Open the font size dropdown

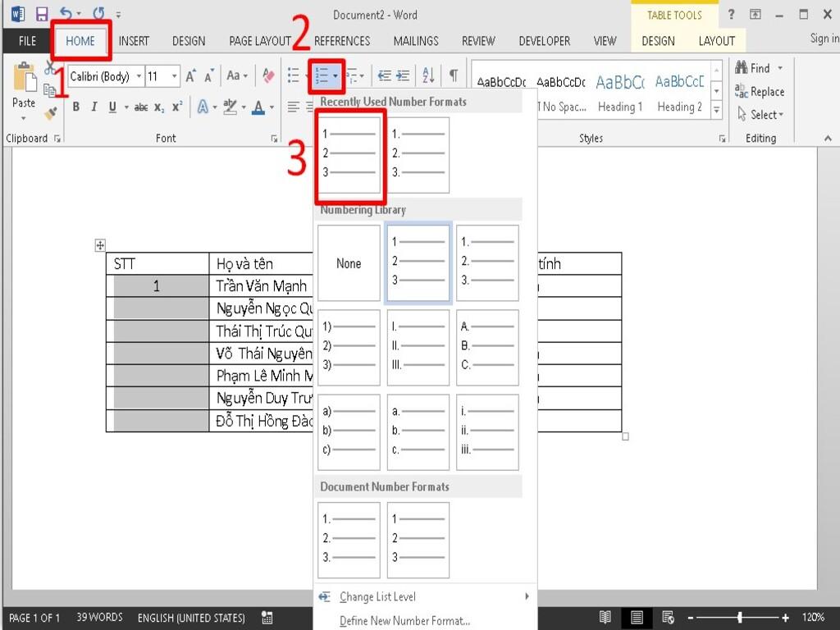(x=174, y=76)
